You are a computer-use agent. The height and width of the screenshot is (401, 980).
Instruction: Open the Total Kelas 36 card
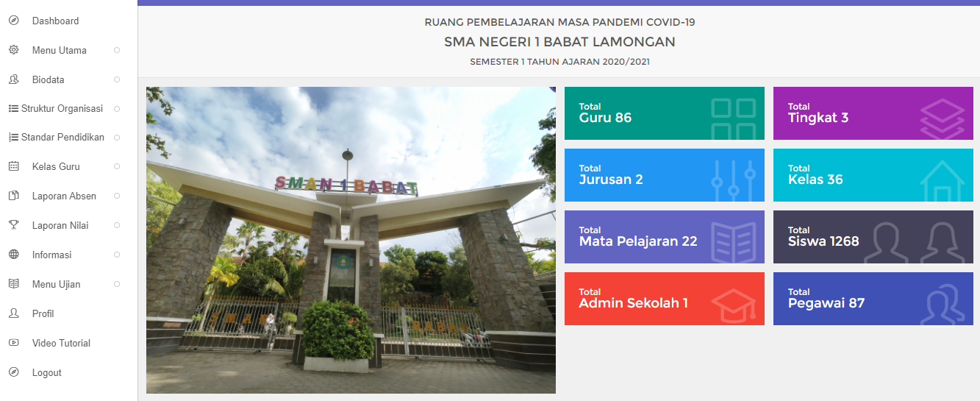(873, 175)
